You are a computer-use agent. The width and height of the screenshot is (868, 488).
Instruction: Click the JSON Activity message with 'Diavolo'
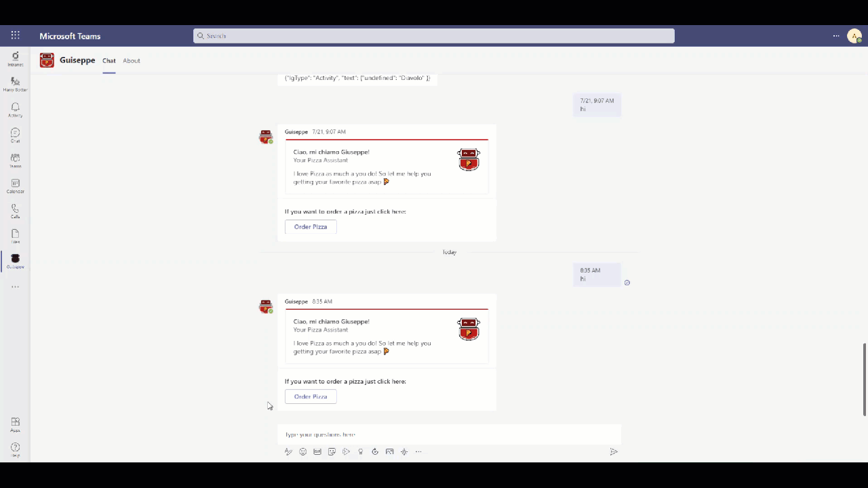pyautogui.click(x=357, y=78)
